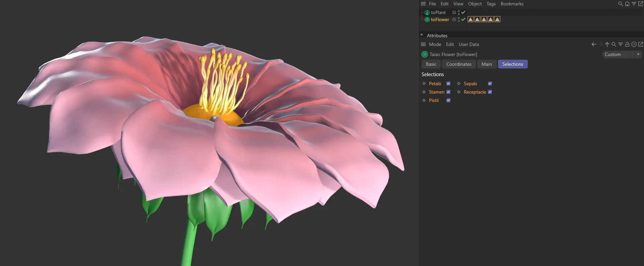The width and height of the screenshot is (644, 266).
Task: Click the Attributes panel title tab
Action: 437,36
